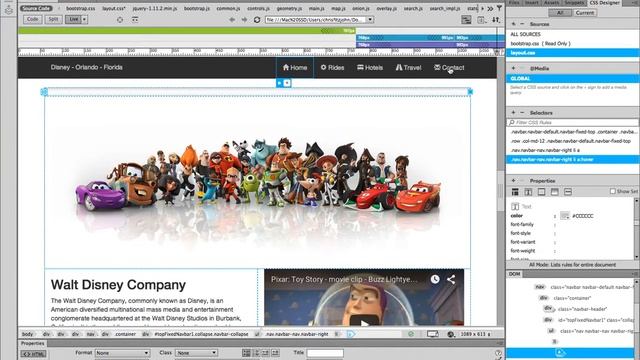
Task: Select the li a:hover selector
Action: click(x=573, y=160)
